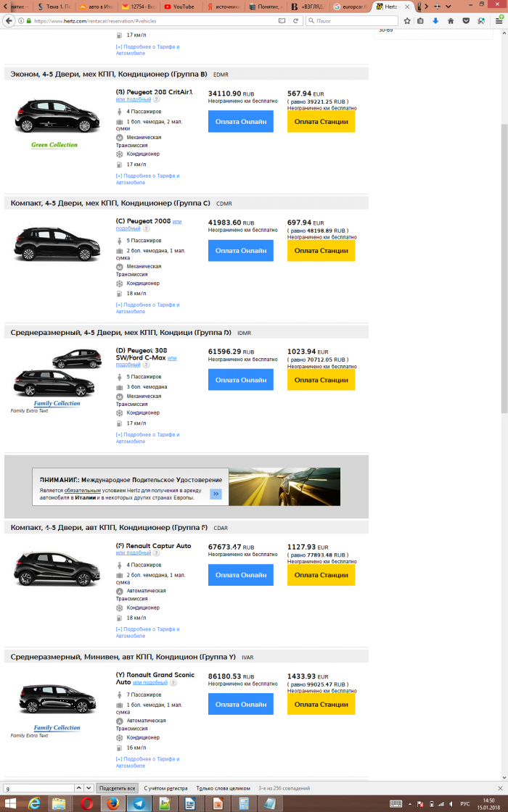
Task: Click the Firefox home icon
Action: pyautogui.click(x=451, y=21)
